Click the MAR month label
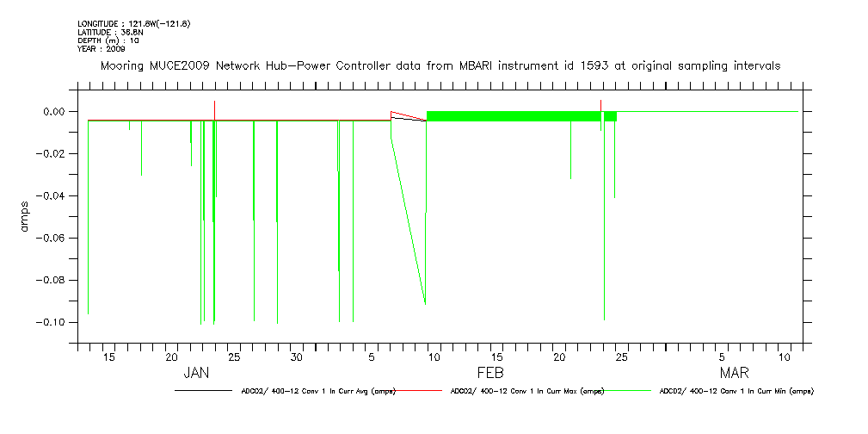868x434 pixels. click(x=734, y=374)
